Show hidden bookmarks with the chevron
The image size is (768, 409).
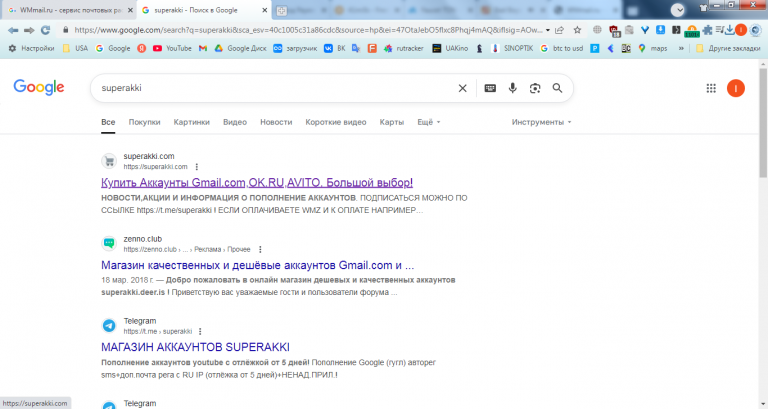[681, 48]
